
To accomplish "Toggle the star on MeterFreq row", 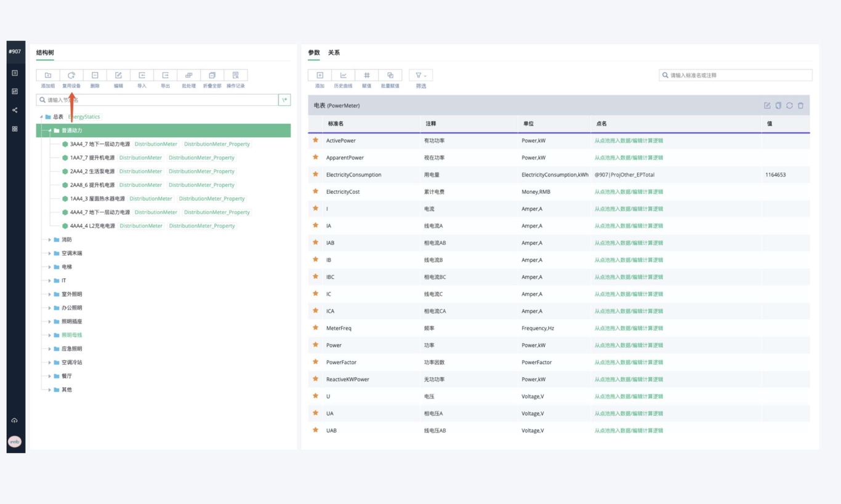I will coord(316,328).
